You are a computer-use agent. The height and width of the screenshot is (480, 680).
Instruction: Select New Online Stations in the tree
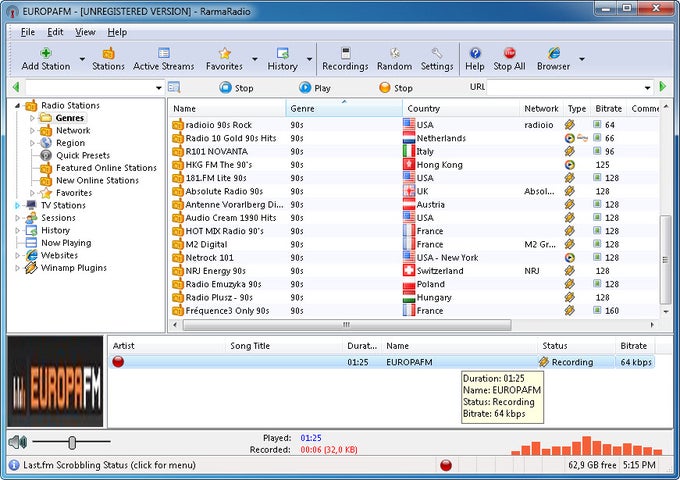[98, 180]
